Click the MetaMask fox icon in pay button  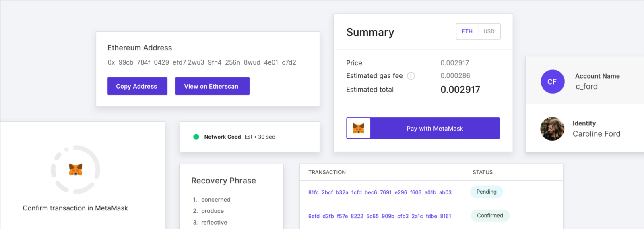coord(358,128)
